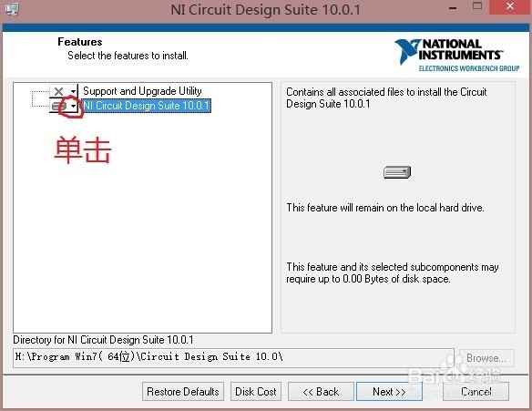The image size is (532, 411).
Task: Proceed with the Next >> button
Action: click(x=389, y=392)
